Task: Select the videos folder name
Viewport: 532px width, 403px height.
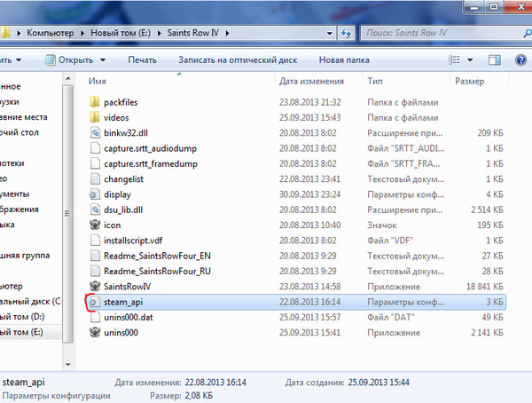Action: 116,117
